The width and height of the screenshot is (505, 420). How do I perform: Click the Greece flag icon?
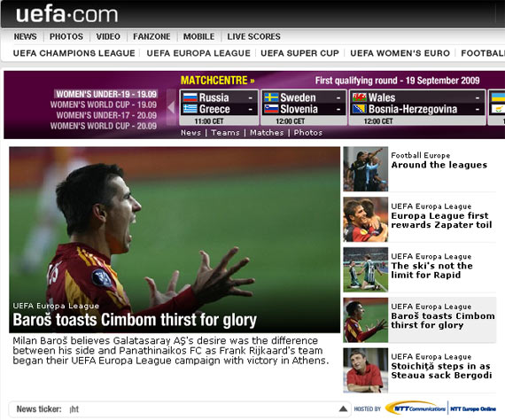[190, 109]
